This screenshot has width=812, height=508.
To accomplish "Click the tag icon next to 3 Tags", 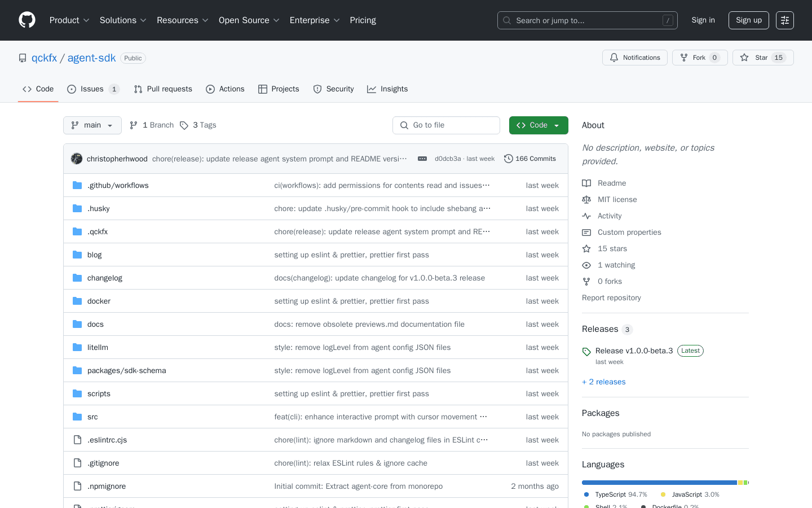I will 184,125.
